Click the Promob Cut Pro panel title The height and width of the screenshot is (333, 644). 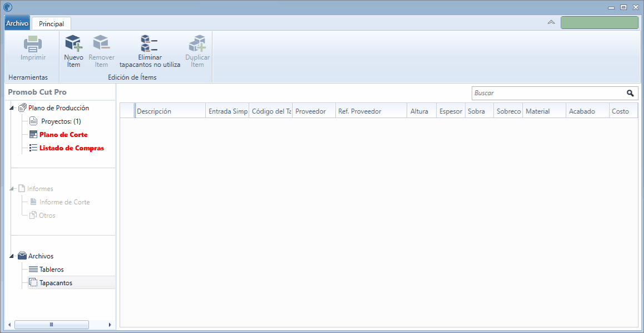37,92
